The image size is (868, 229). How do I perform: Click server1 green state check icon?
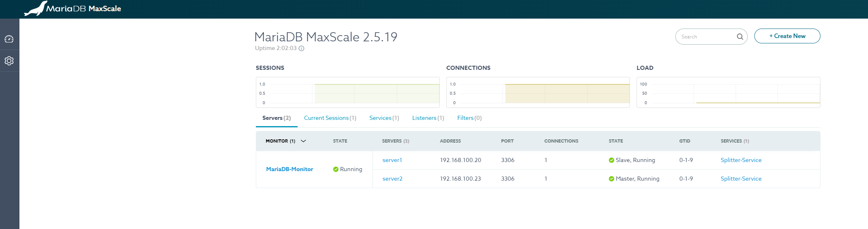(611, 160)
